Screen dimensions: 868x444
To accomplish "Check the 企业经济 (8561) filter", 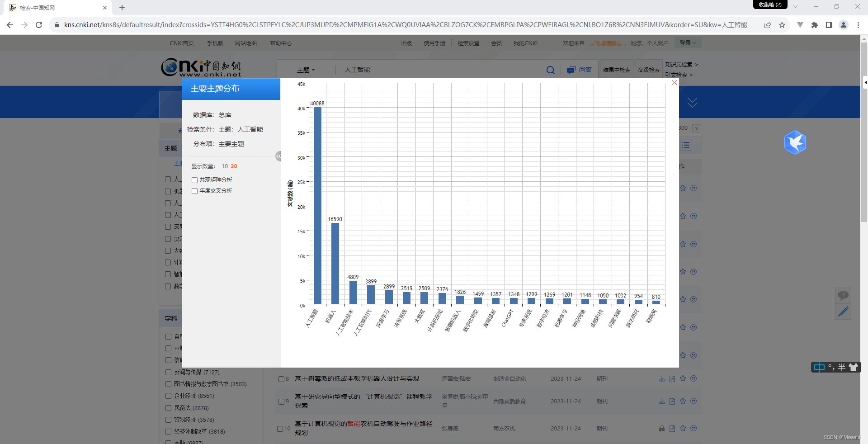I will pyautogui.click(x=168, y=396).
